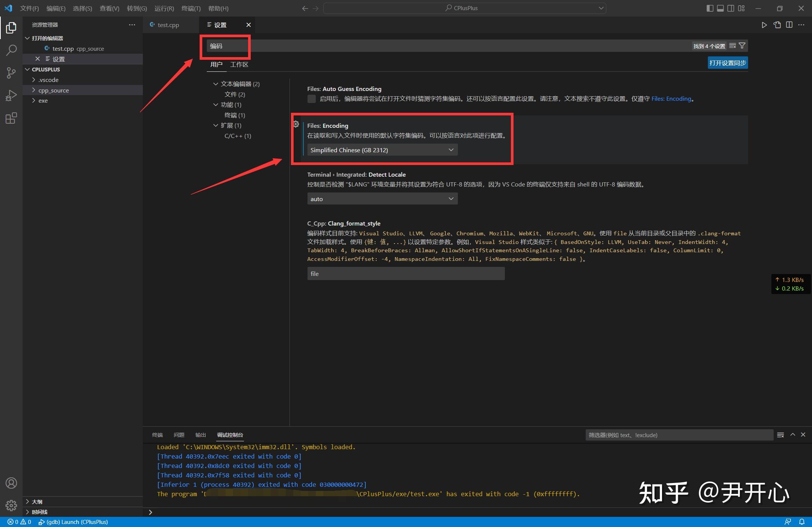
Task: Open the notifications bell in status bar
Action: 802,522
